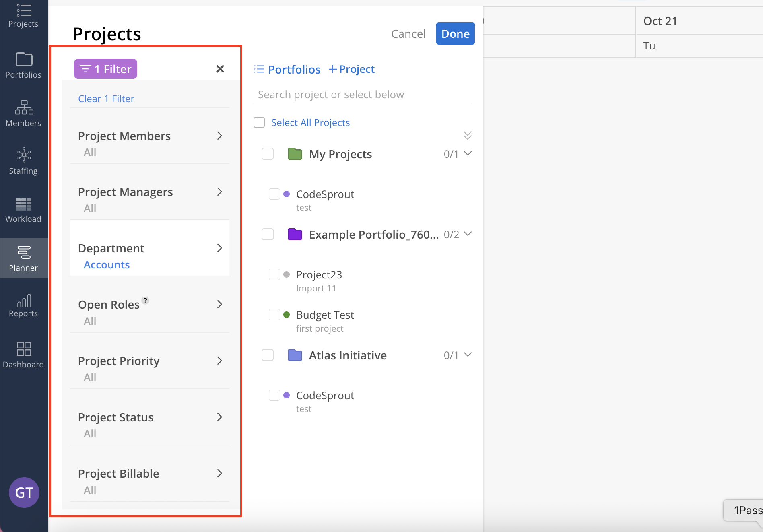Viewport: 763px width, 532px height.
Task: Click the GT user avatar
Action: (x=24, y=492)
